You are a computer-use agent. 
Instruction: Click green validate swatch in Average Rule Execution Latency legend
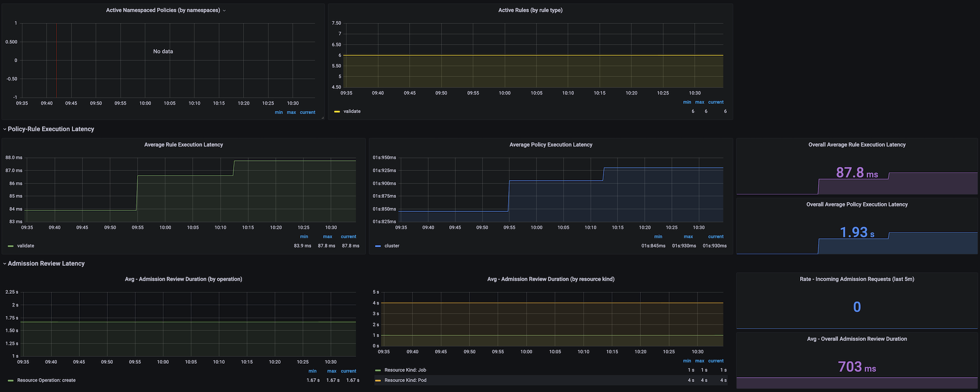point(11,246)
